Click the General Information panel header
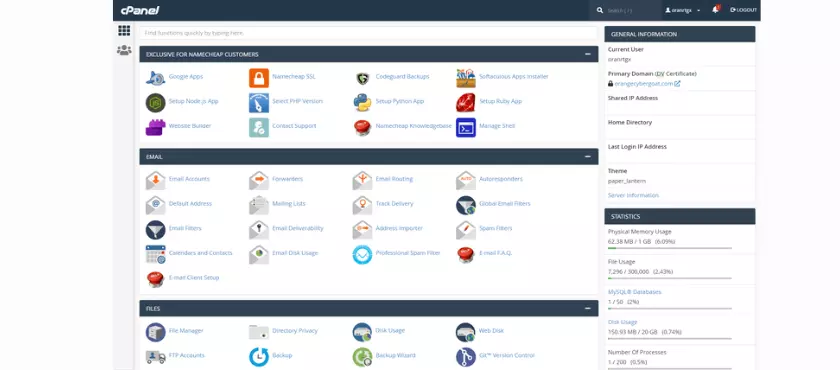Viewport: 840px width, 370px height. pyautogui.click(x=680, y=34)
